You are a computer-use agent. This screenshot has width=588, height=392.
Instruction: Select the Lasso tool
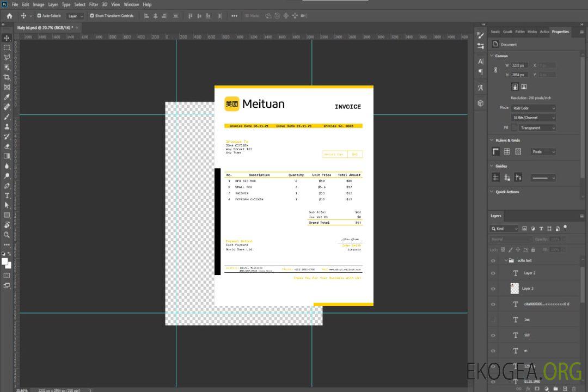pyautogui.click(x=7, y=58)
